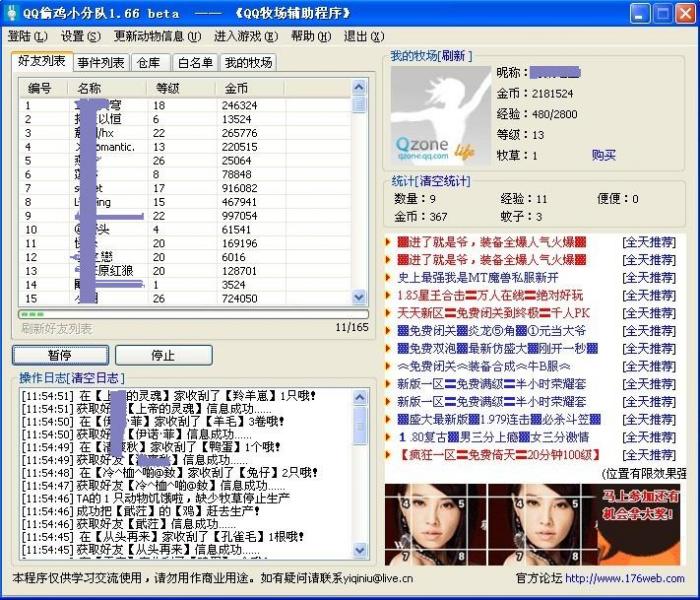700x600 pixels.
Task: Click the orange arrow before 史上最强 ad
Action: click(388, 278)
